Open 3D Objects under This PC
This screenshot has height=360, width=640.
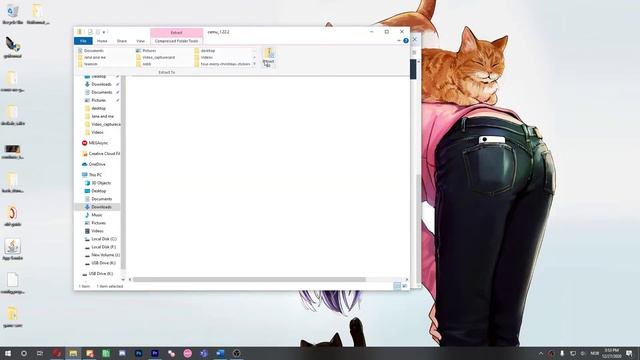101,183
